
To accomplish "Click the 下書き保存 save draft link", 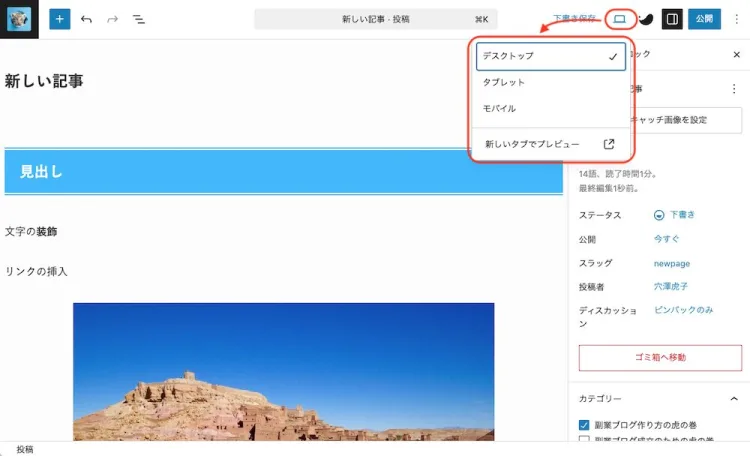I will (x=574, y=19).
